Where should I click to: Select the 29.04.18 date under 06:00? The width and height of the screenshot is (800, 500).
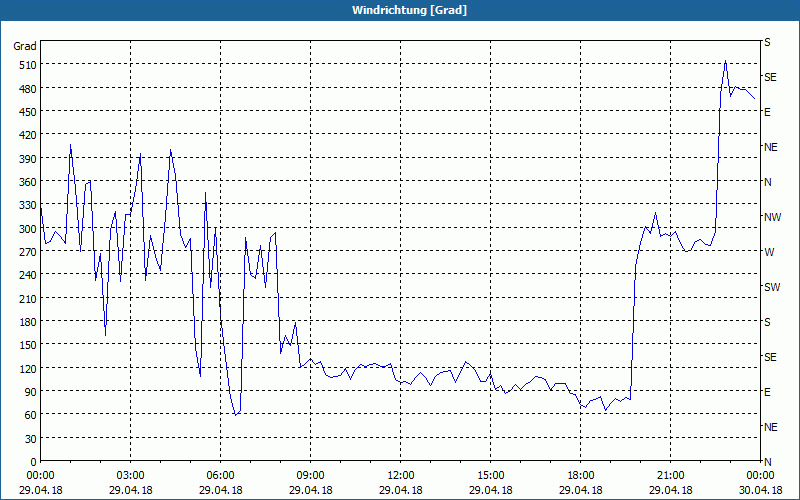pos(220,490)
